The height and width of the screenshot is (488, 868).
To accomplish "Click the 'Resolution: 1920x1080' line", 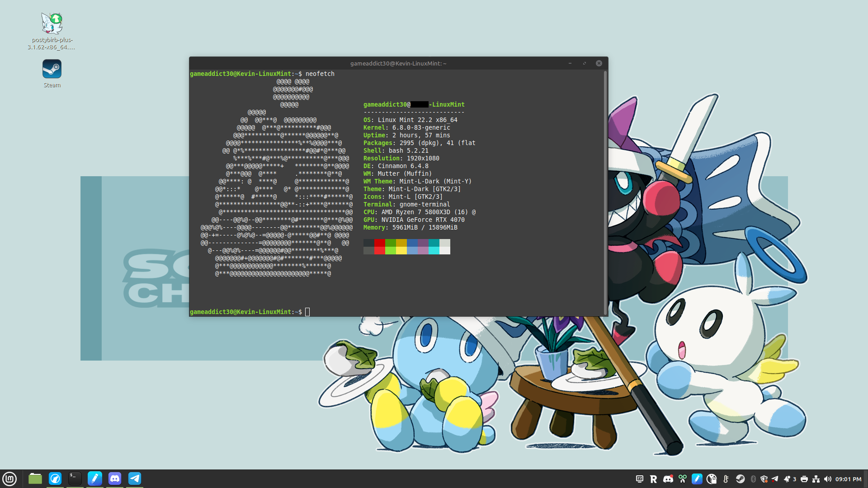I will (401, 158).
